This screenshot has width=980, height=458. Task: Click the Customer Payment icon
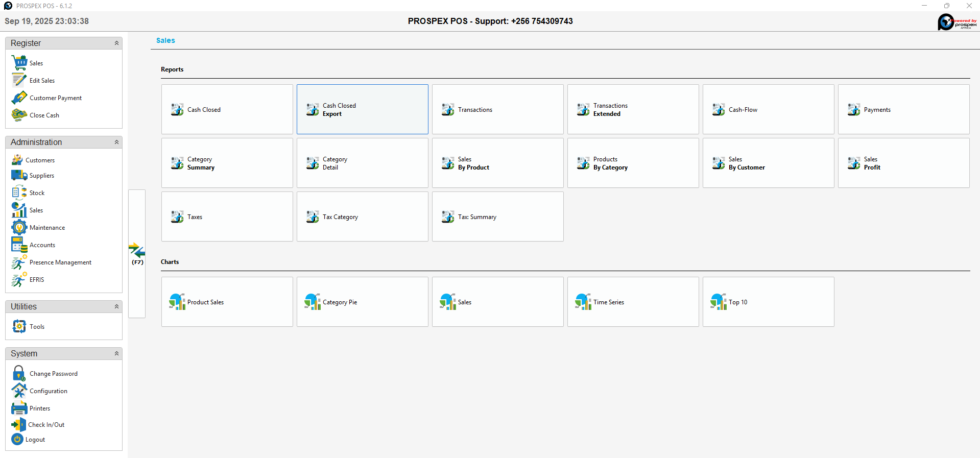point(19,98)
